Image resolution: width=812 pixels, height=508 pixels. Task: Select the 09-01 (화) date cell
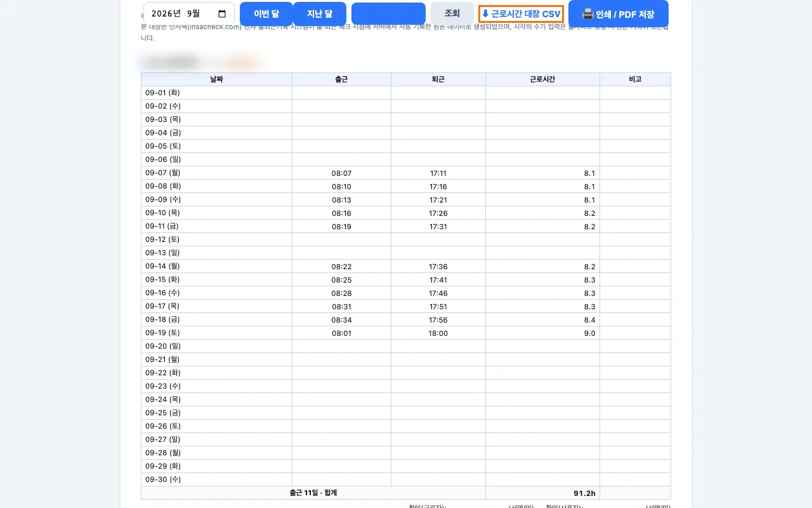[x=216, y=93]
